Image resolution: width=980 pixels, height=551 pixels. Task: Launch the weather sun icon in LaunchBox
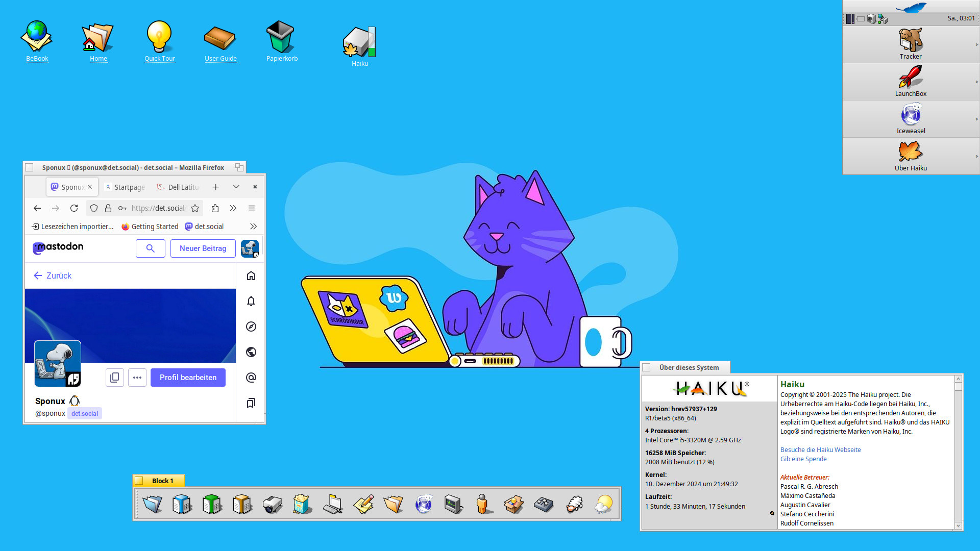[604, 504]
